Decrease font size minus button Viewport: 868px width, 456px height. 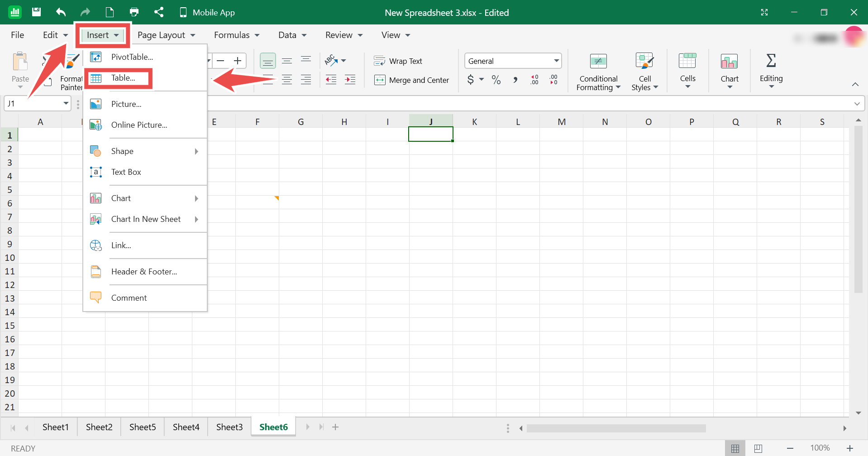click(x=221, y=61)
